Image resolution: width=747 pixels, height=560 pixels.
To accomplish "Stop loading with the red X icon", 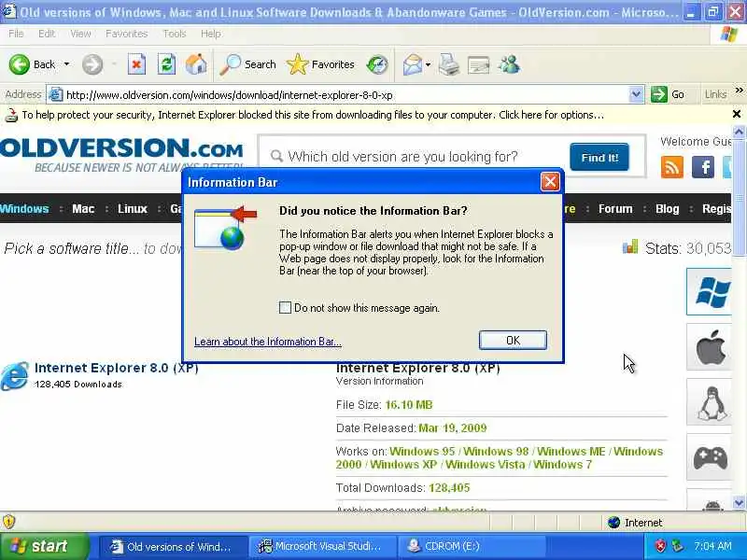I will click(x=136, y=64).
